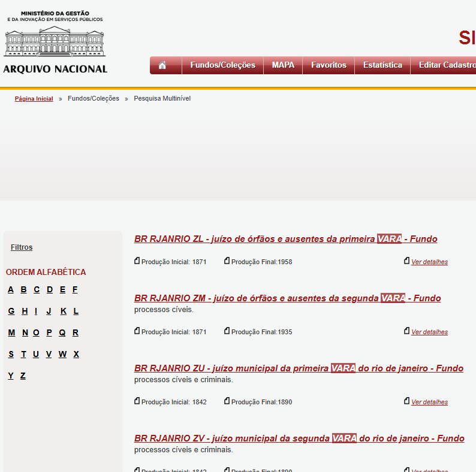Select the Favoritos menu item

[329, 65]
